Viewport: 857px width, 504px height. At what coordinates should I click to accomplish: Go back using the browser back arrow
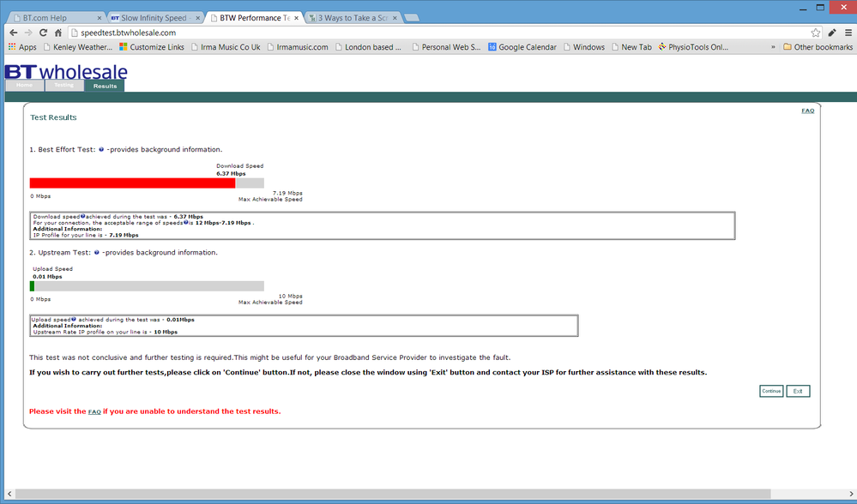[14, 33]
